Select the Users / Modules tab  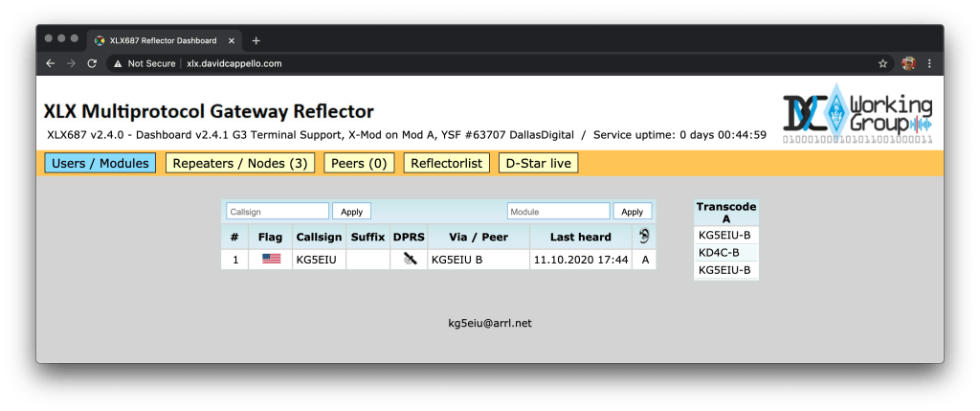click(x=100, y=163)
